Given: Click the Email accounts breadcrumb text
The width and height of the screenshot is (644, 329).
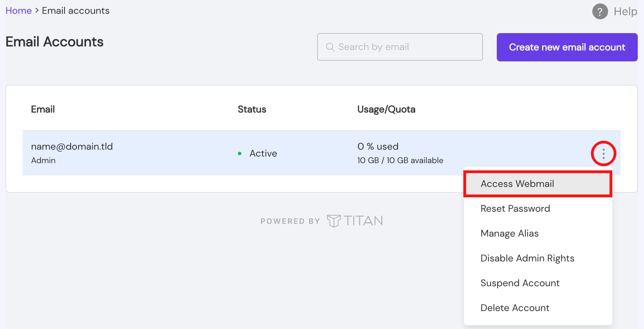Looking at the screenshot, I should [76, 11].
